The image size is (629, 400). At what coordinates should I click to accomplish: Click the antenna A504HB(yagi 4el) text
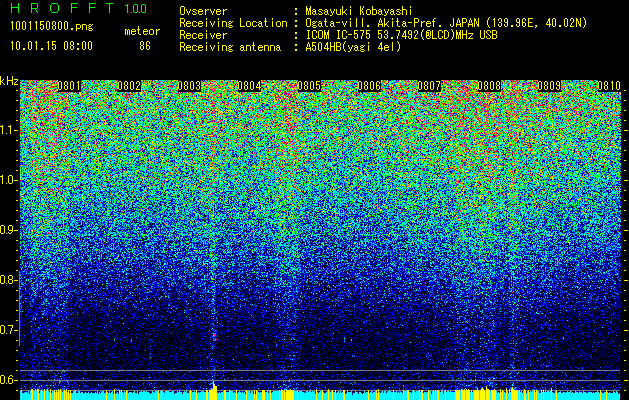(353, 47)
